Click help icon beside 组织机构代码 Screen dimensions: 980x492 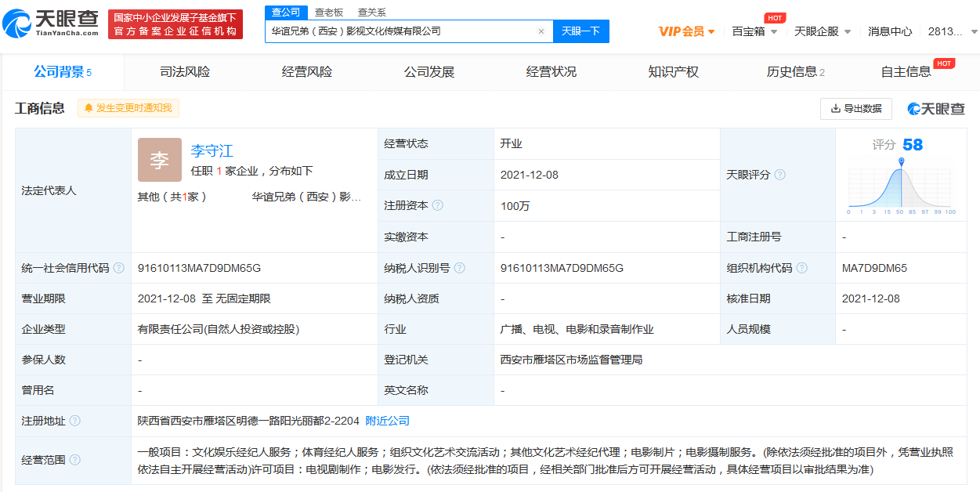tap(801, 268)
